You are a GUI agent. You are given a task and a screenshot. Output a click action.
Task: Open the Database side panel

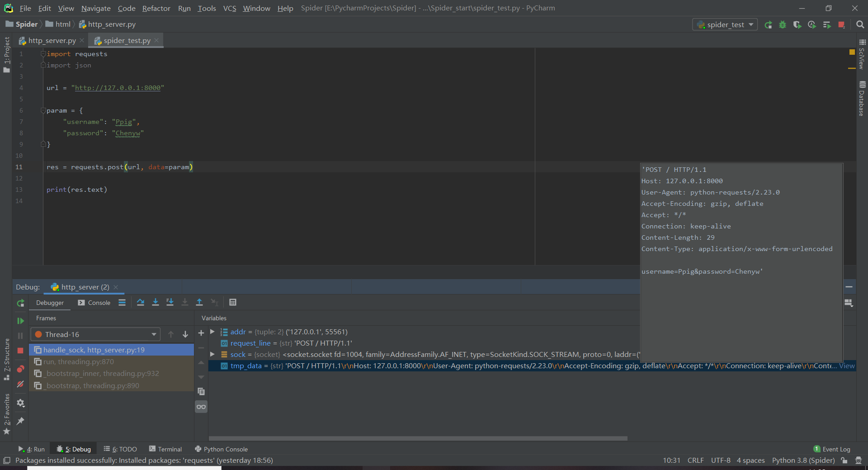pyautogui.click(x=862, y=99)
